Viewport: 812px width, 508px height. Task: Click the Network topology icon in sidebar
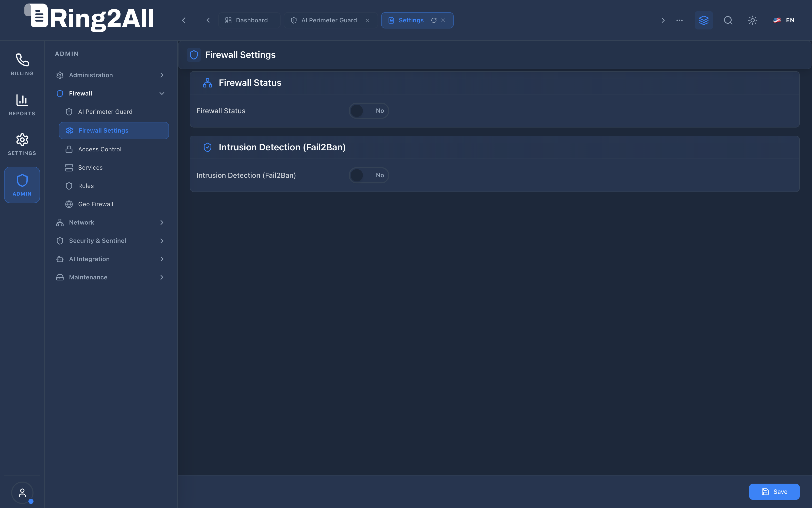click(x=60, y=223)
